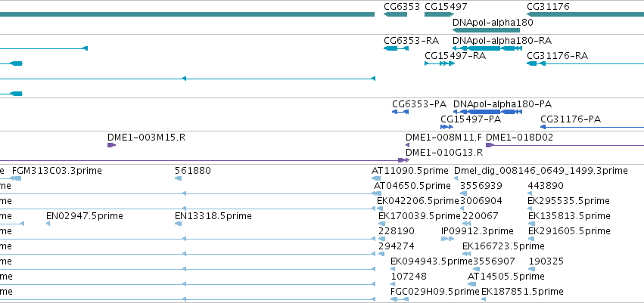Select the DME1-003M15.R clone marker

tap(112, 145)
